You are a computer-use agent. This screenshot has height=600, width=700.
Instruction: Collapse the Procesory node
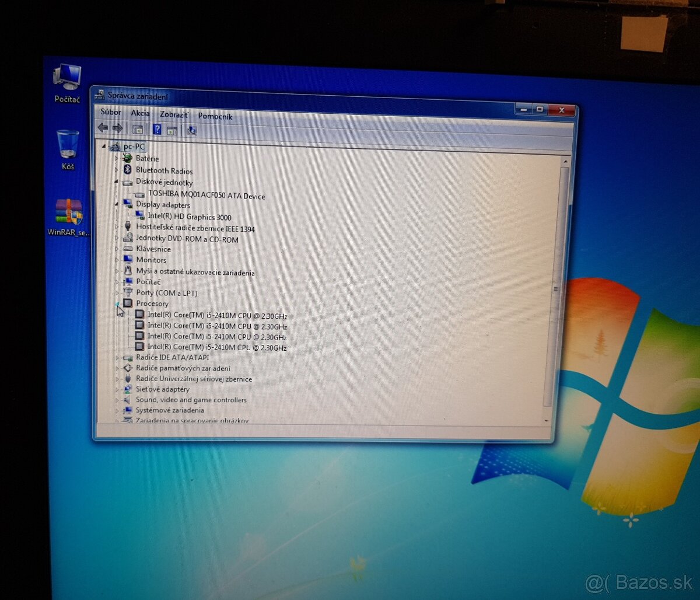point(118,304)
